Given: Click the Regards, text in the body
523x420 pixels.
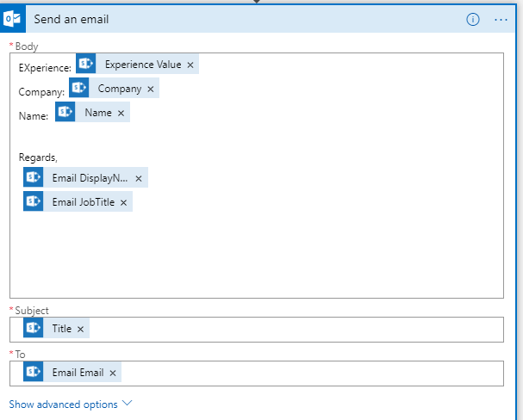Looking at the screenshot, I should tap(38, 157).
